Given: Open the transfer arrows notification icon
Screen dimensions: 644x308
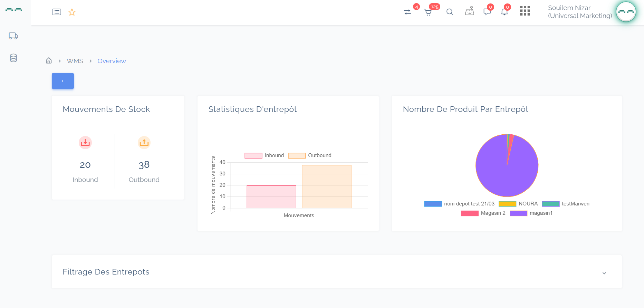Looking at the screenshot, I should [x=407, y=12].
